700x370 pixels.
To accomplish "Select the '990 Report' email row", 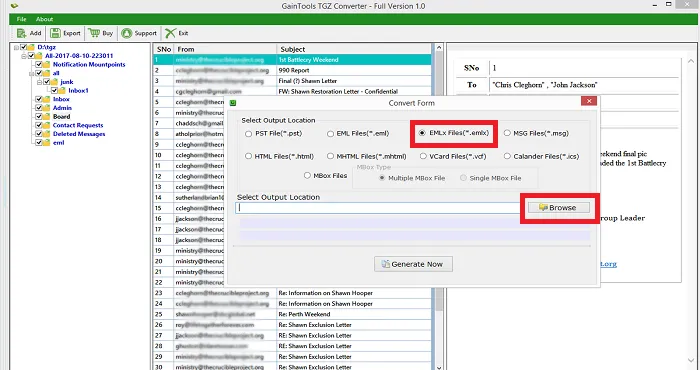I will [x=292, y=71].
